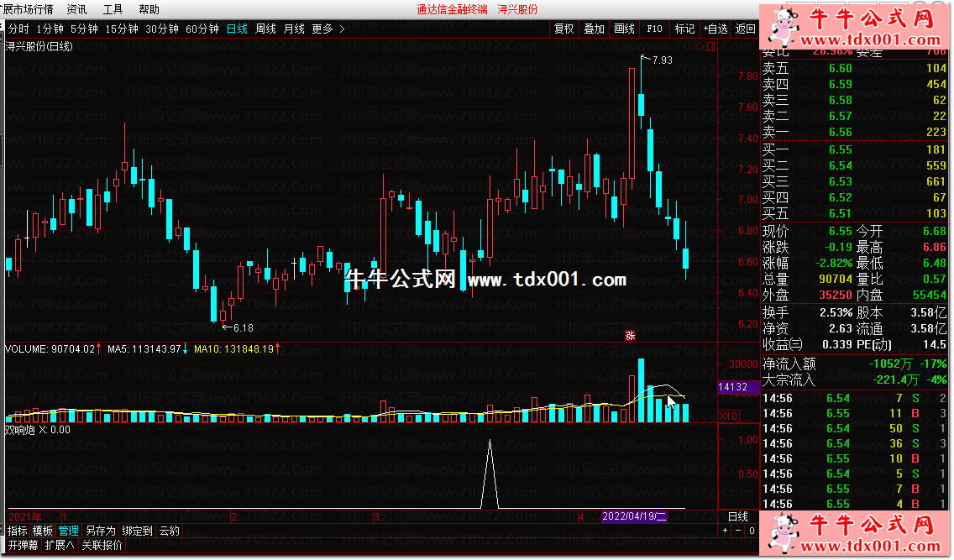This screenshot has height=560, width=954.
Task: Switch to the 日线 daily period
Action: pos(237,29)
